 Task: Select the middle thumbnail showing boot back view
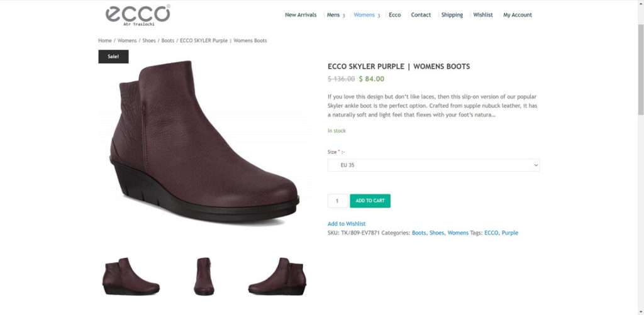(x=204, y=276)
